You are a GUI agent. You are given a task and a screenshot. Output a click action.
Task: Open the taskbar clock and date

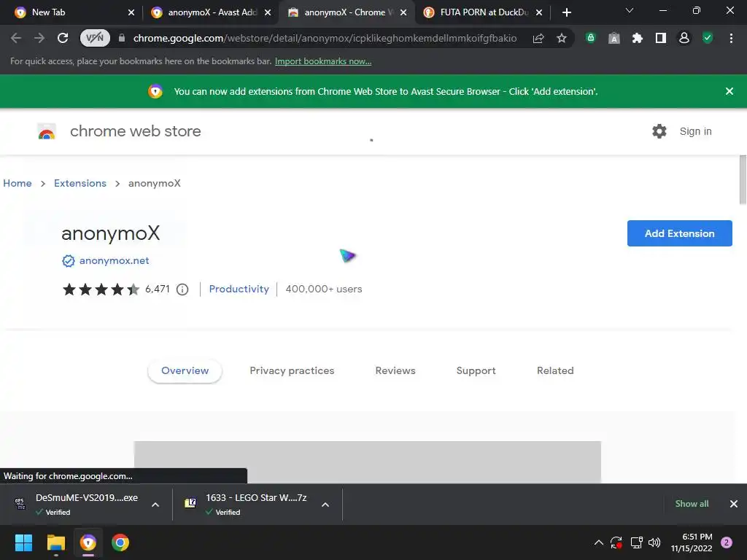click(x=692, y=542)
